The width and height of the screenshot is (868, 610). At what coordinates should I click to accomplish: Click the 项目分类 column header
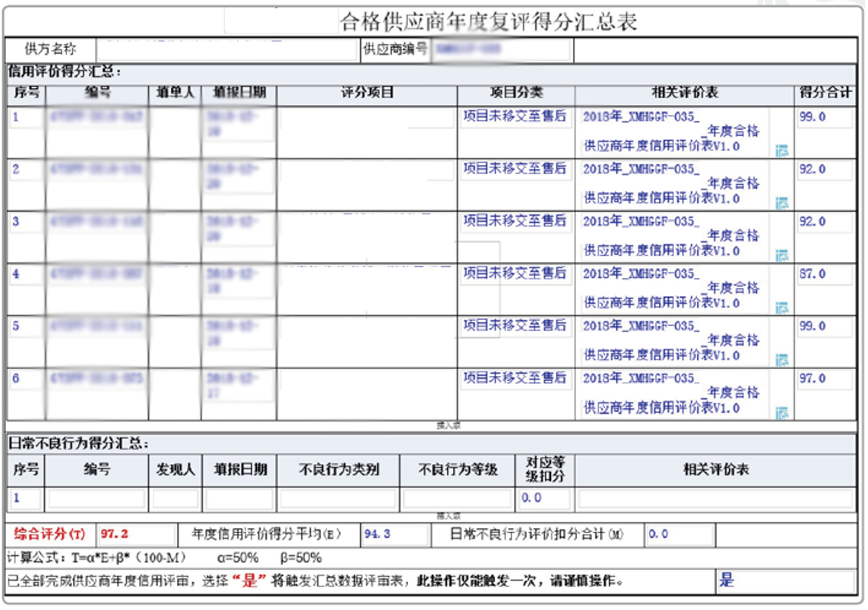point(516,93)
